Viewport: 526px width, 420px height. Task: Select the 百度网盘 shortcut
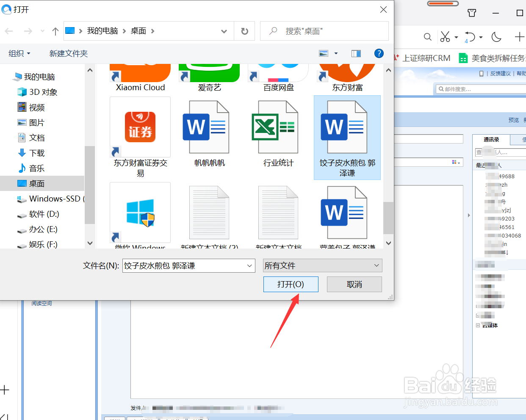click(x=278, y=77)
